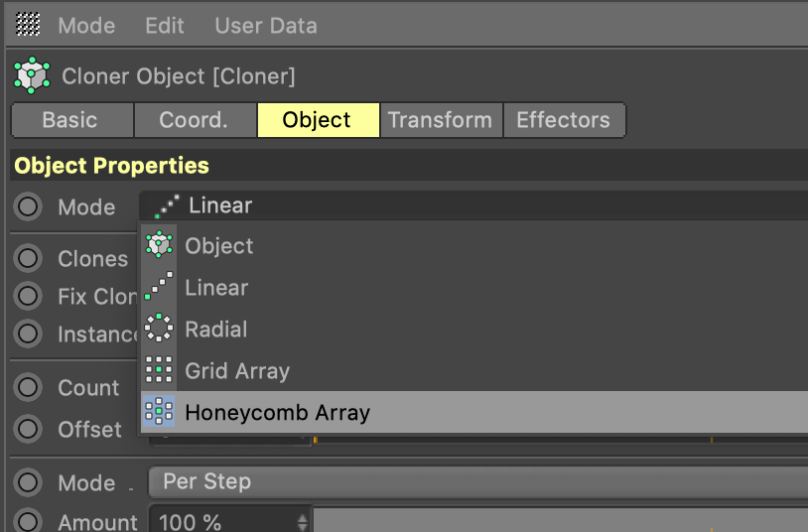Click the Amount 100 % input field

pyautogui.click(x=223, y=521)
